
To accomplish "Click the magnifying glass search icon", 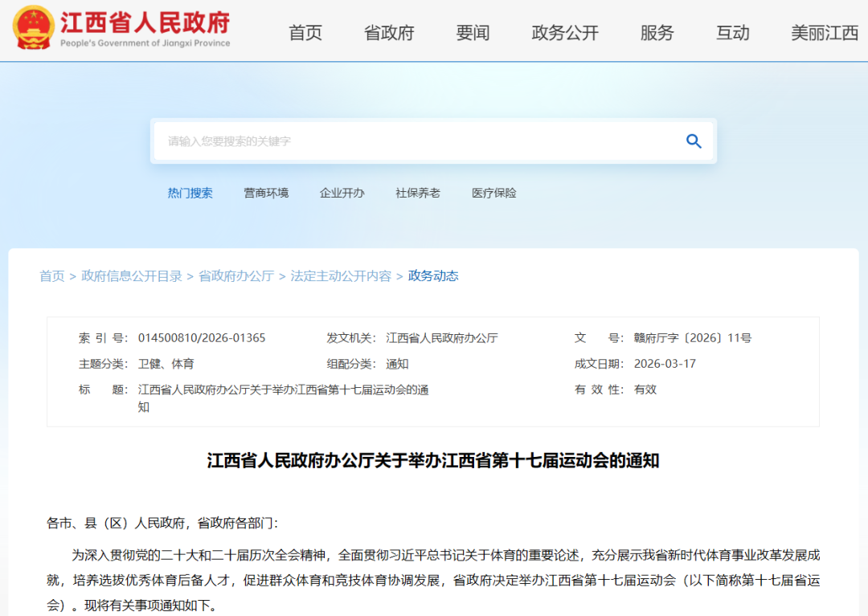I will click(694, 141).
